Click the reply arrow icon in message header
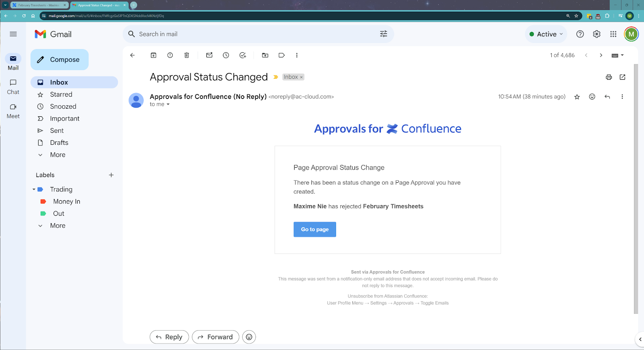 tap(607, 97)
